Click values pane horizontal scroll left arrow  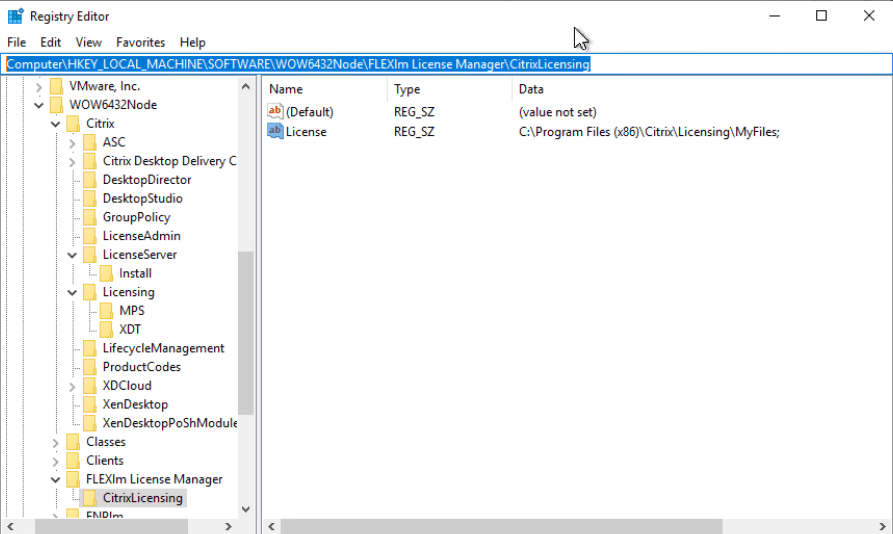[272, 526]
